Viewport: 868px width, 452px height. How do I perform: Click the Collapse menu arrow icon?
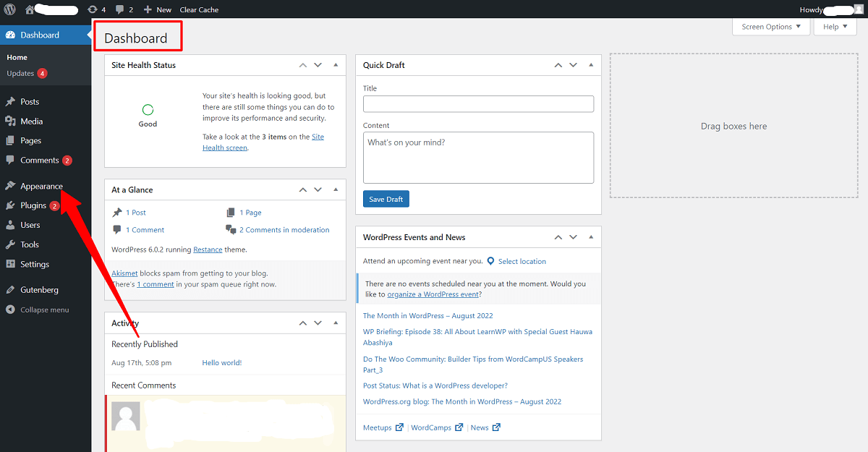tap(9, 310)
